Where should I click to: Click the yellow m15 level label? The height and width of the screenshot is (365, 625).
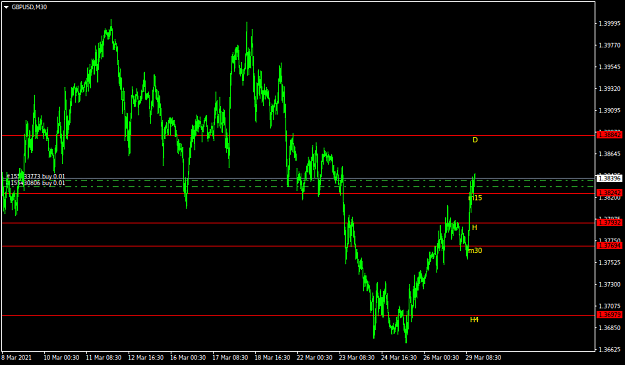click(475, 198)
